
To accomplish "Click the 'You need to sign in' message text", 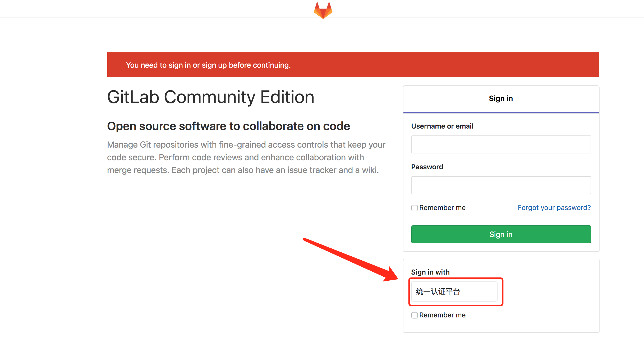I will point(208,65).
